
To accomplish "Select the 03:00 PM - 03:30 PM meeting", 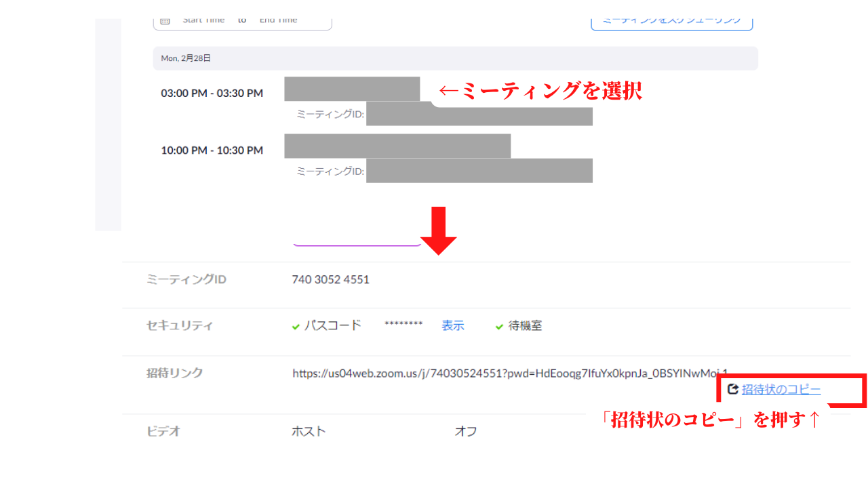I will pyautogui.click(x=212, y=94).
